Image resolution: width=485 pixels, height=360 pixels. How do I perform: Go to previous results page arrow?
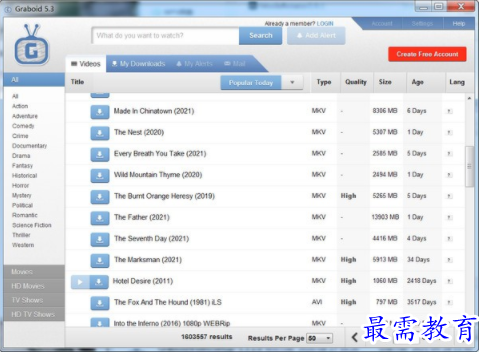355,337
